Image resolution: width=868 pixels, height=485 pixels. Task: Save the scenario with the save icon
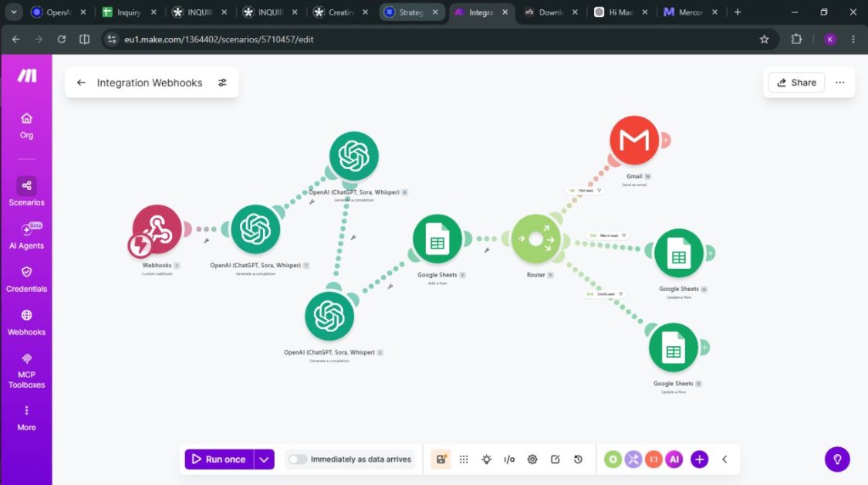pos(441,460)
